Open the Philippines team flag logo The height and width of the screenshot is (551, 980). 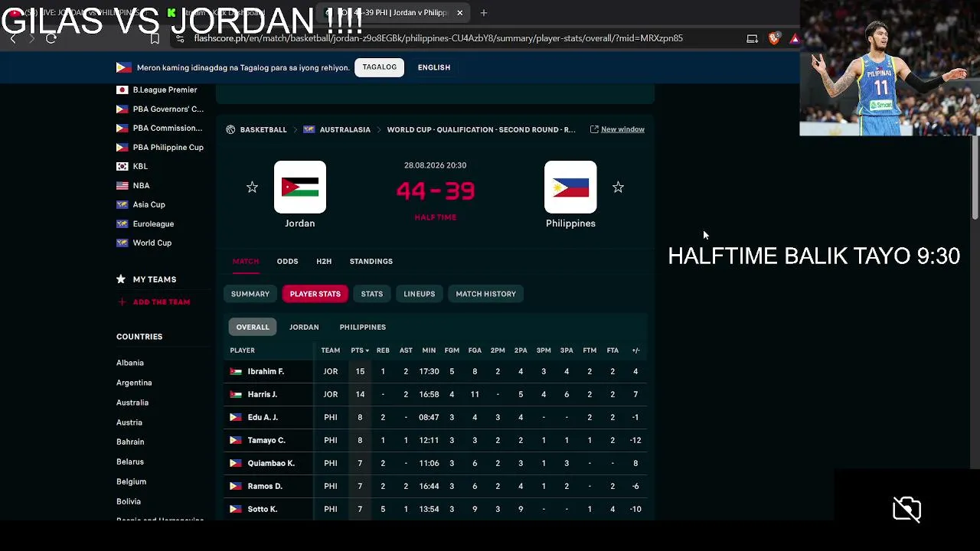(x=570, y=187)
